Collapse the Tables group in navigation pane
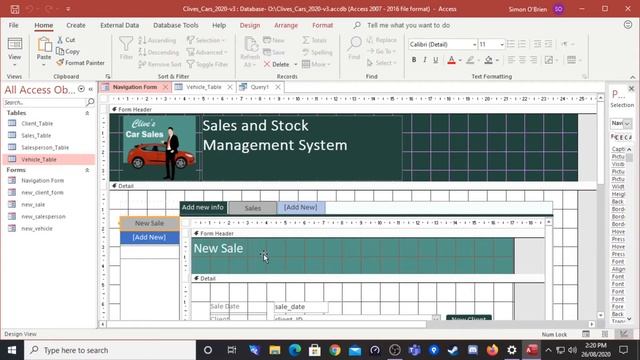640x360 pixels. point(87,113)
